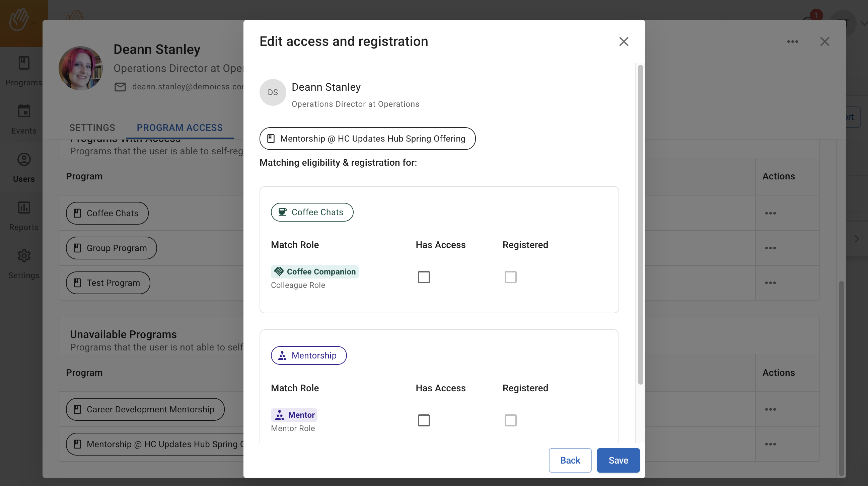
Task: Enable Has Access for Coffee Companion
Action: [424, 277]
